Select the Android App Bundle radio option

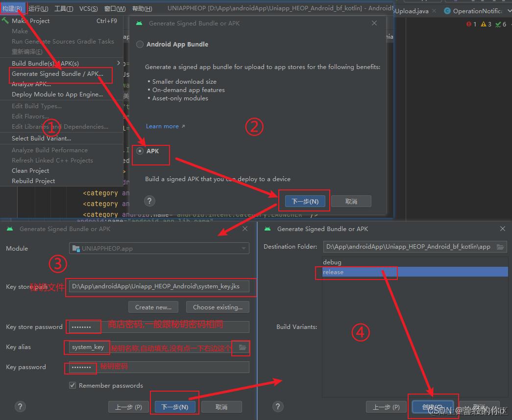coord(140,45)
